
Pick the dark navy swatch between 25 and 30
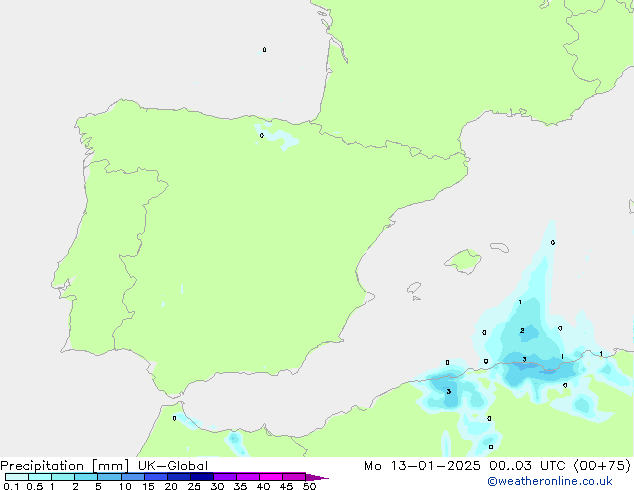click(202, 477)
